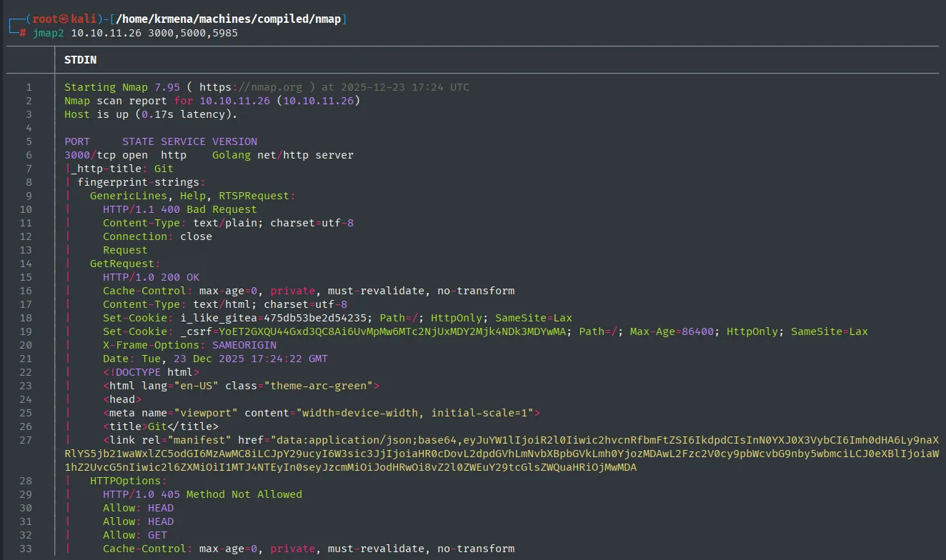Click the '<!DOCTYPE html>' line

pos(151,372)
